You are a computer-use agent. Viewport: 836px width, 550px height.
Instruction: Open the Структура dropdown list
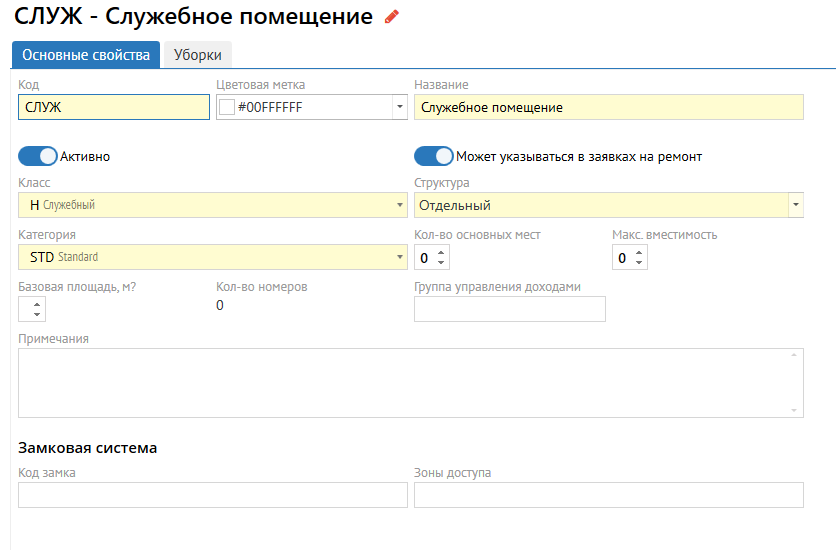click(x=796, y=206)
